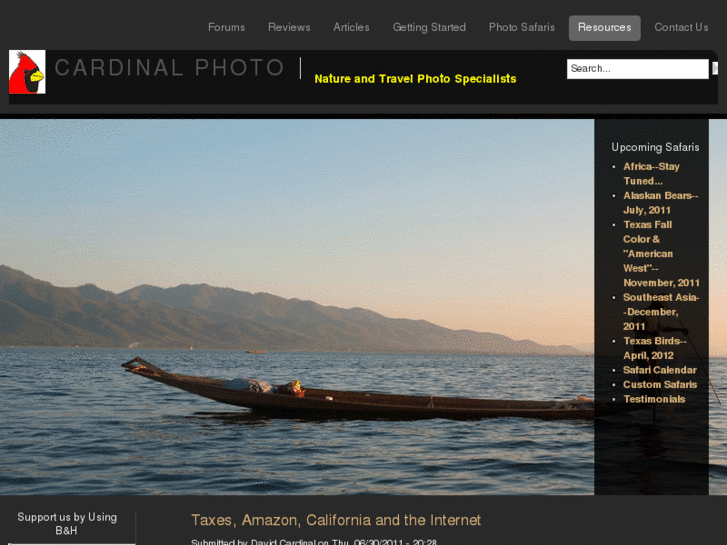This screenshot has height=545, width=727.
Task: Click the Upcoming Safaris heading
Action: point(655,147)
